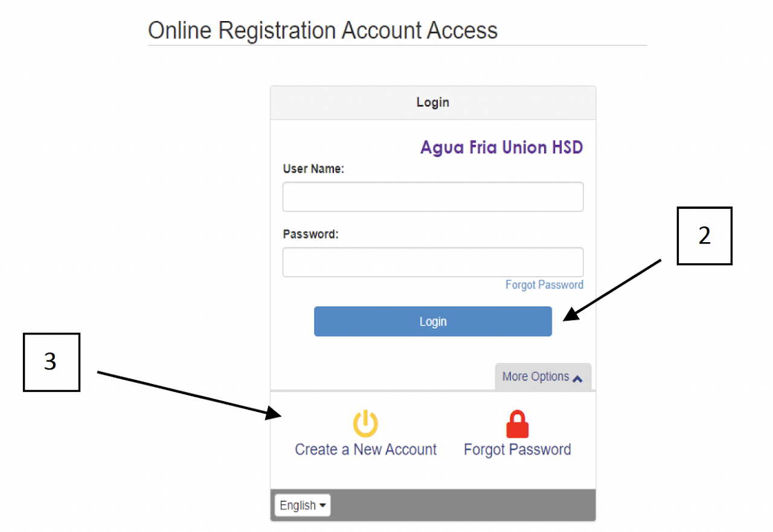Open the small Forgot Password link under password box
773x532 pixels.
tap(544, 284)
